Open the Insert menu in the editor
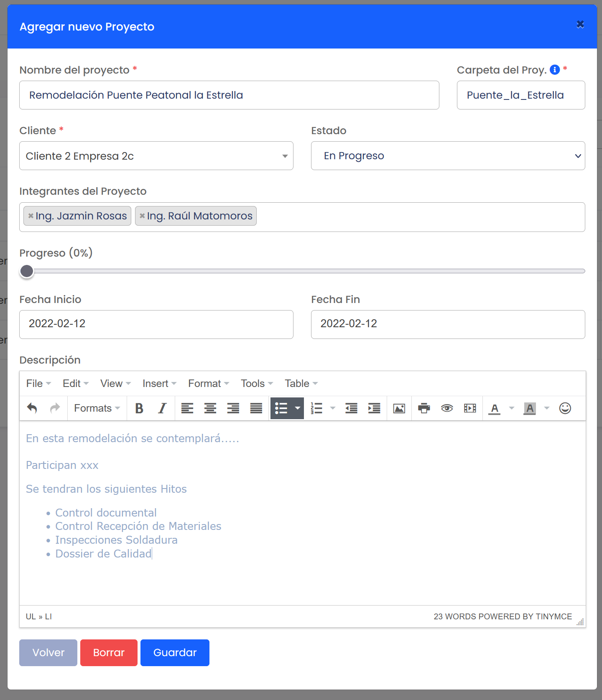Screen dimensions: 602x700 click(159, 384)
